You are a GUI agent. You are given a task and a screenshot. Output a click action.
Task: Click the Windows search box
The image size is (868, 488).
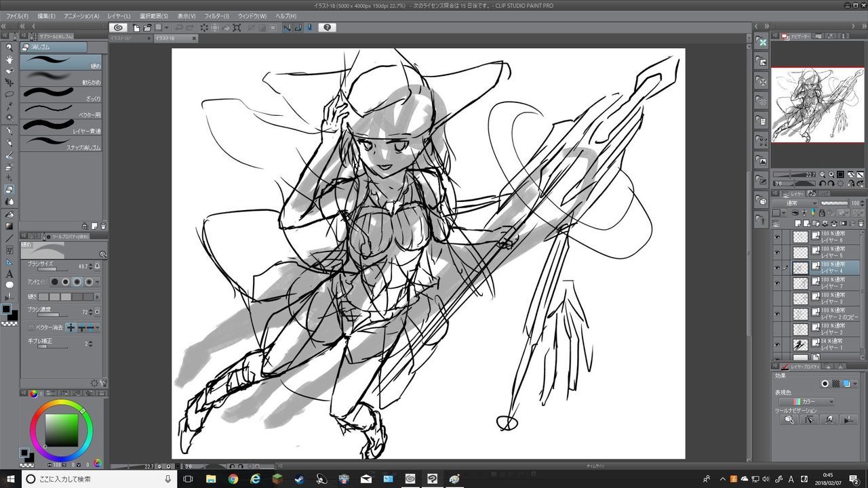click(x=99, y=479)
